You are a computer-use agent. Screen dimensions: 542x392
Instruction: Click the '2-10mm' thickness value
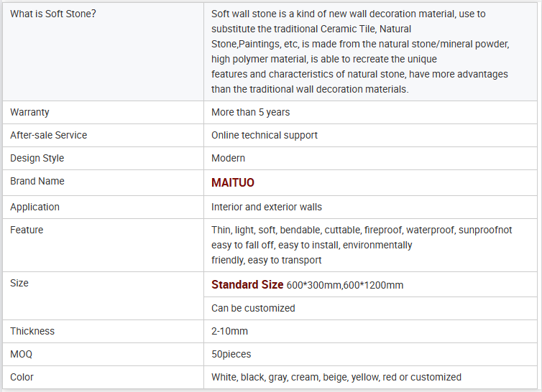(x=229, y=331)
